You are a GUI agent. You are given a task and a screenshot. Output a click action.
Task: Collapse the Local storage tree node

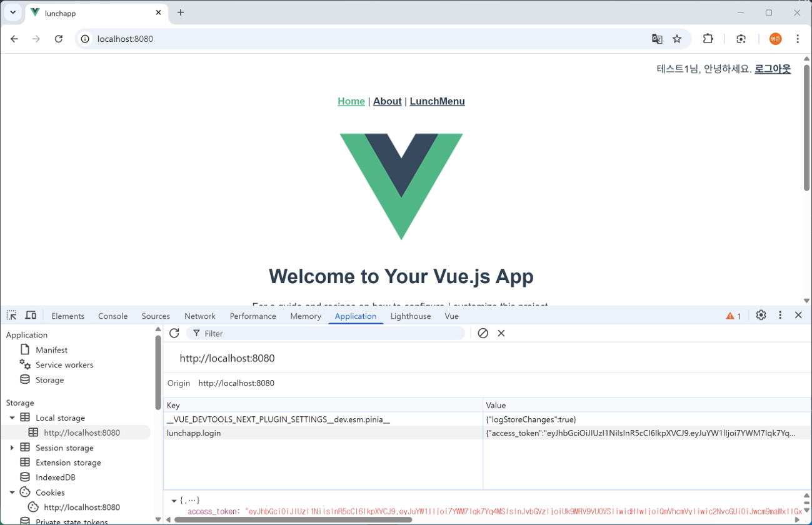coord(12,418)
